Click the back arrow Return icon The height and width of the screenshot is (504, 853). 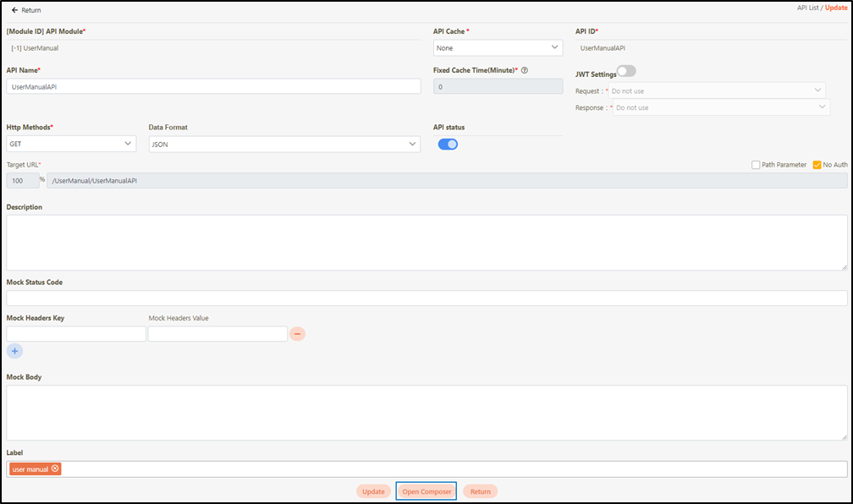click(x=14, y=10)
